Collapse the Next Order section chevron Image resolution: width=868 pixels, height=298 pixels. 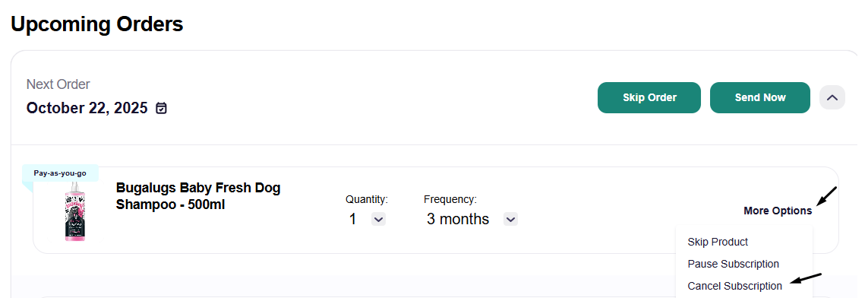click(x=832, y=97)
